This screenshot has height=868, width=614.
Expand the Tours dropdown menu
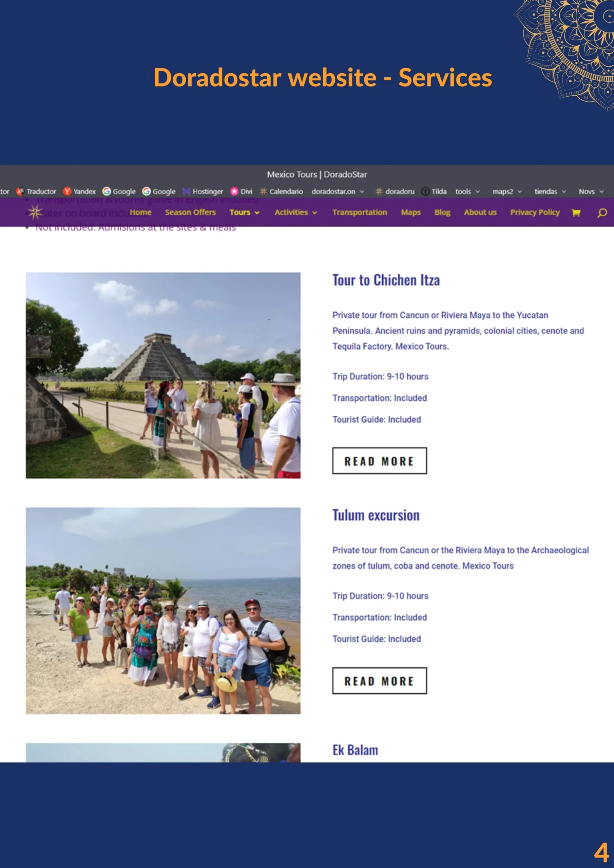(244, 213)
